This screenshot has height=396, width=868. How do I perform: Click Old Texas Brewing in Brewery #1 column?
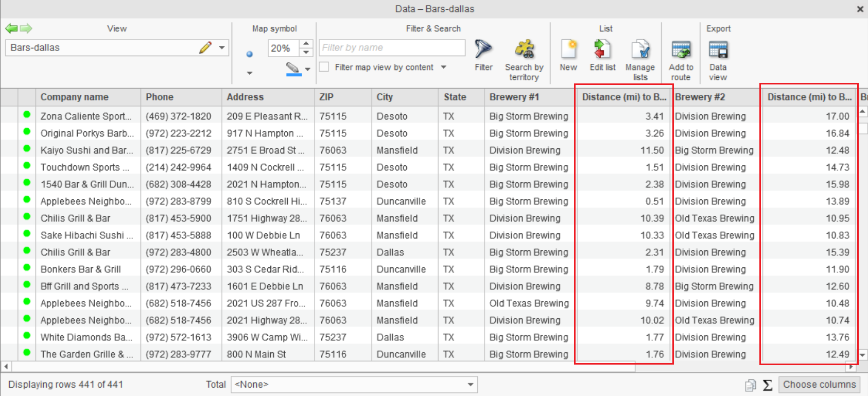tap(529, 303)
